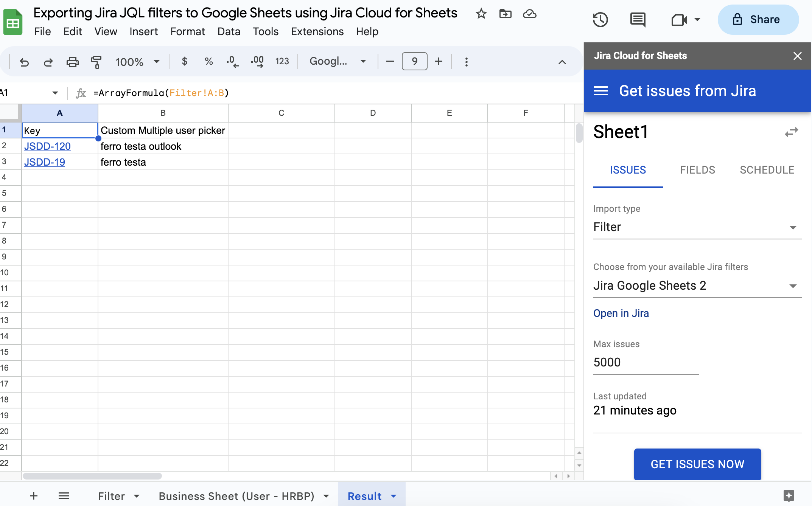Select column B header
This screenshot has width=812, height=506.
[x=163, y=113]
